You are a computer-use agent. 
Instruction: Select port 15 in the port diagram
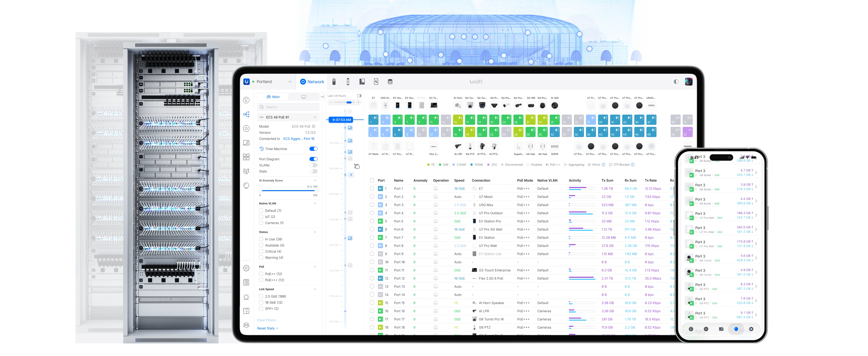(x=458, y=120)
